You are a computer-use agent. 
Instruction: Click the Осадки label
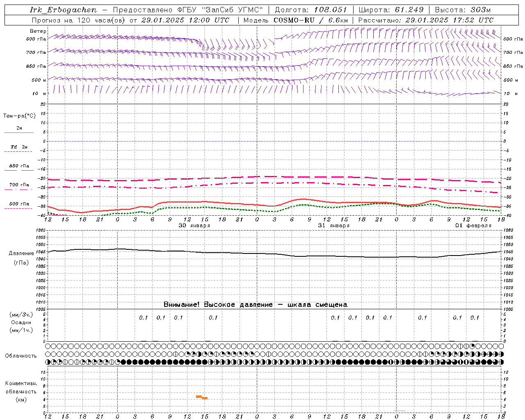click(21, 322)
